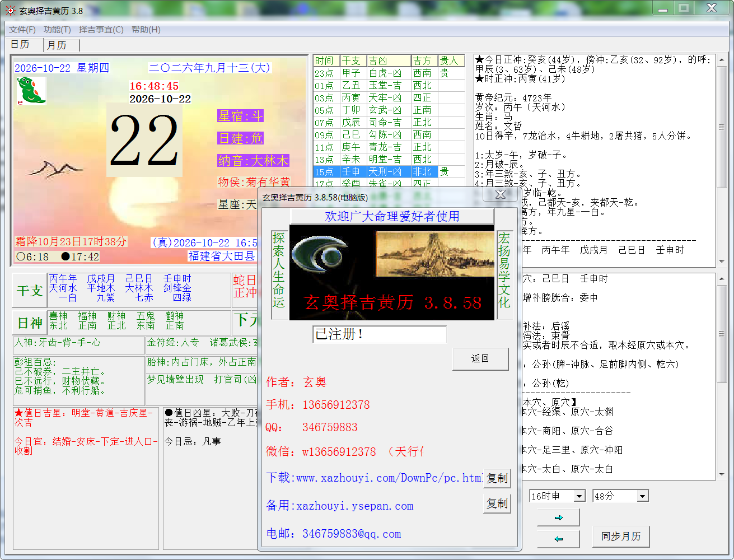Click the top-right text panel's scrollbar up arrow
The height and width of the screenshot is (560, 734).
click(x=722, y=59)
